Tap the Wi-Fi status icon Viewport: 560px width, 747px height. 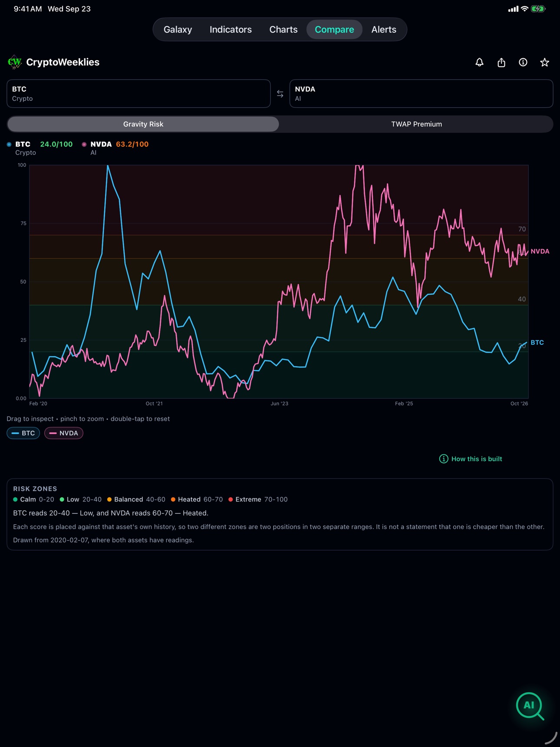524,9
